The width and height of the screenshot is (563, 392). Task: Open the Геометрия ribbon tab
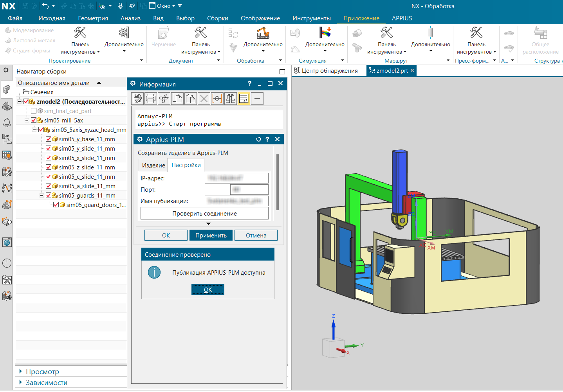tap(93, 18)
